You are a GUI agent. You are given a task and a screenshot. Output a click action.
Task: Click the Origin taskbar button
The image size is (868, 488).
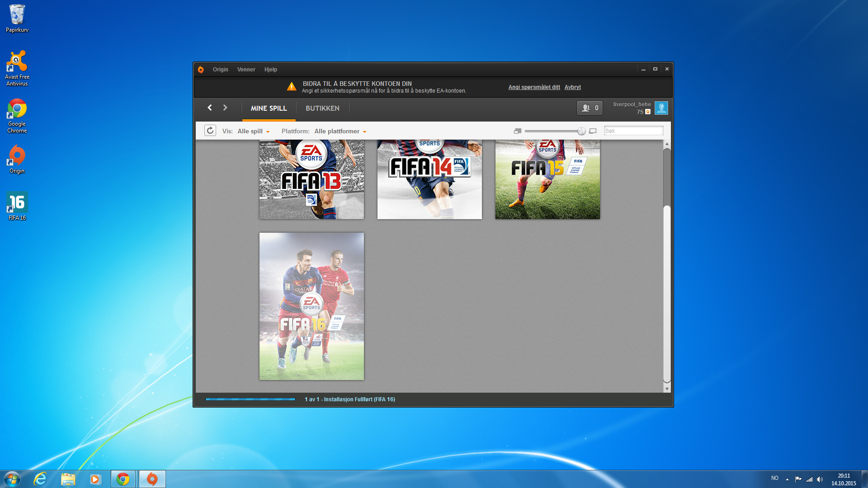coord(152,479)
